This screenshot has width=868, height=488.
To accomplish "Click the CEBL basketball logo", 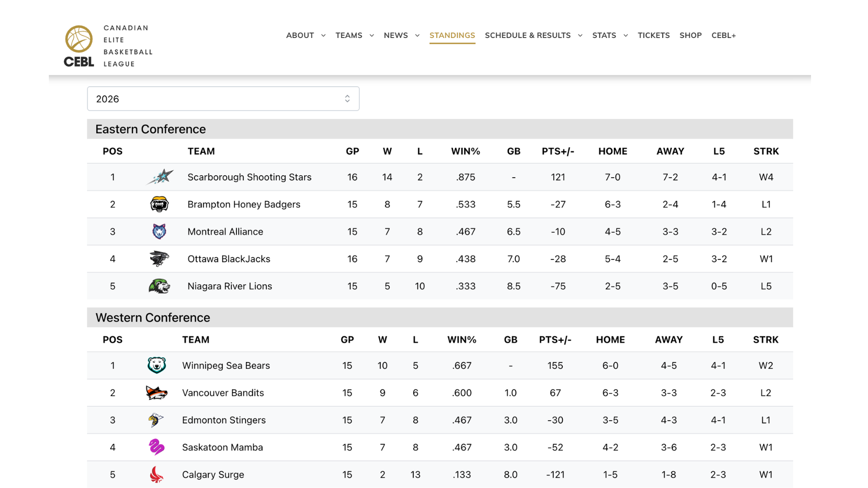I will pyautogui.click(x=79, y=46).
